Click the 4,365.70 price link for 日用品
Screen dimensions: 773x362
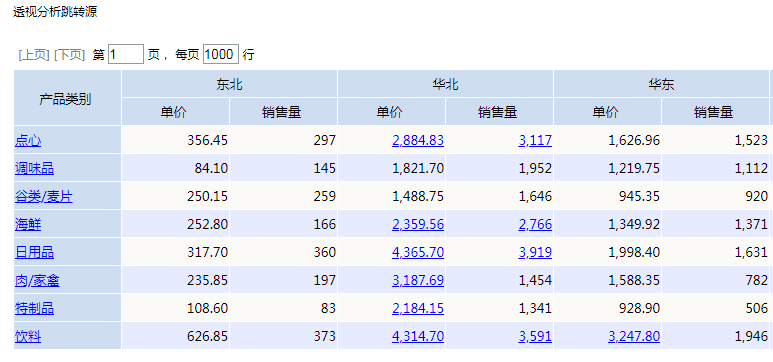click(x=418, y=253)
